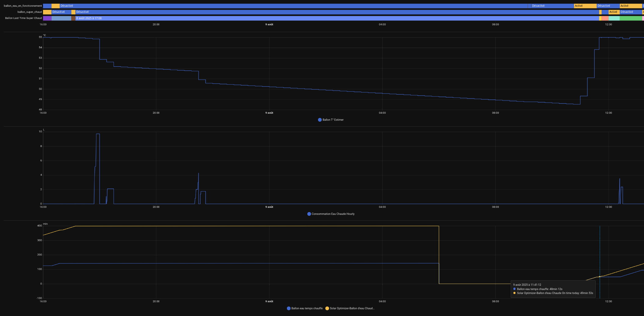Image resolution: width=644 pixels, height=316 pixels.
Task: Click the ballon_super_chaud row label
Action: (30, 12)
